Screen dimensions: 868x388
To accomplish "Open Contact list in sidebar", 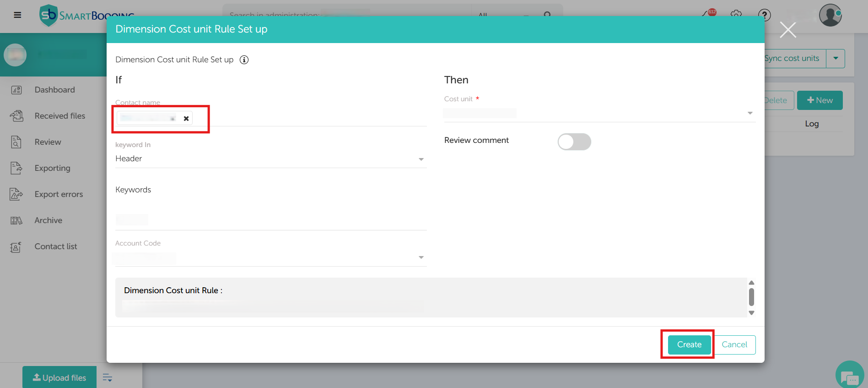I will [x=56, y=246].
